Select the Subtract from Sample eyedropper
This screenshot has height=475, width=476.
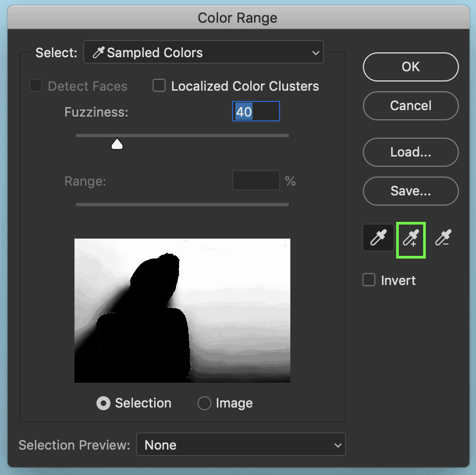(443, 237)
